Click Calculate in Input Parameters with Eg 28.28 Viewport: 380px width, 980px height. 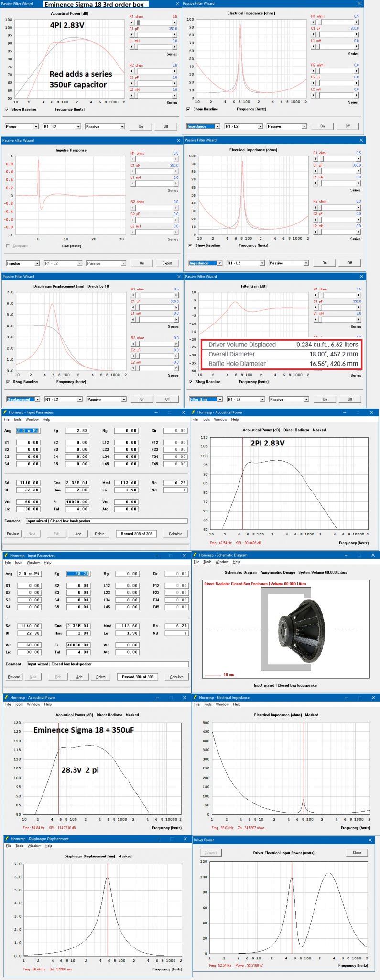coord(176,677)
